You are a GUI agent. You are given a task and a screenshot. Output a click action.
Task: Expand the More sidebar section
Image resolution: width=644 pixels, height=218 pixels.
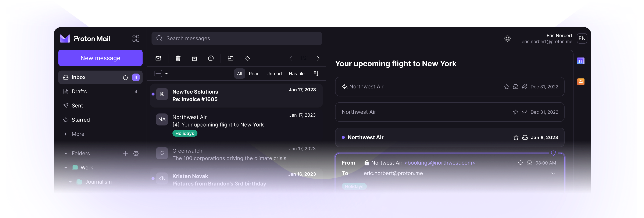coord(65,134)
